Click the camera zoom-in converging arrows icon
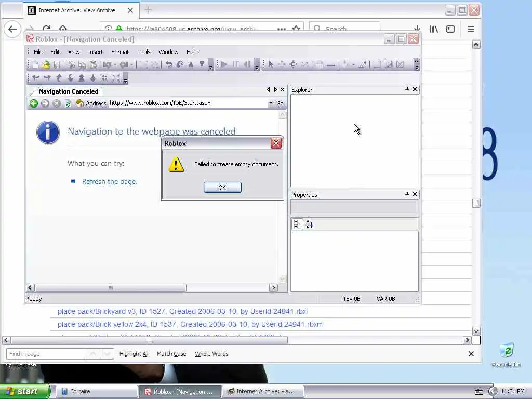The height and width of the screenshot is (399, 532). [x=104, y=78]
